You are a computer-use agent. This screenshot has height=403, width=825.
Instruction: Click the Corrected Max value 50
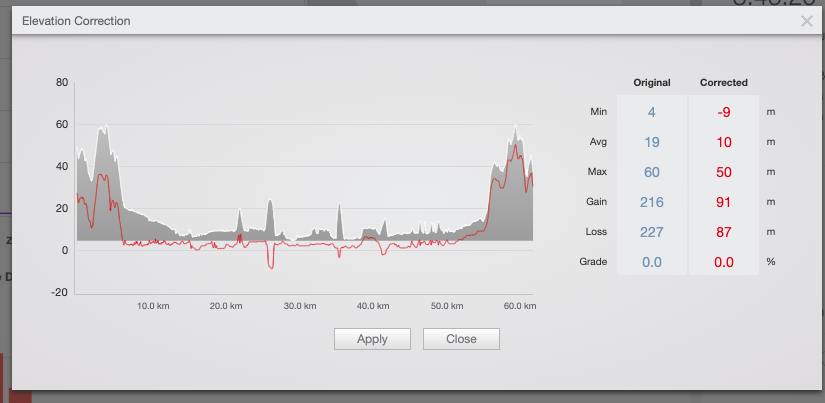(723, 172)
